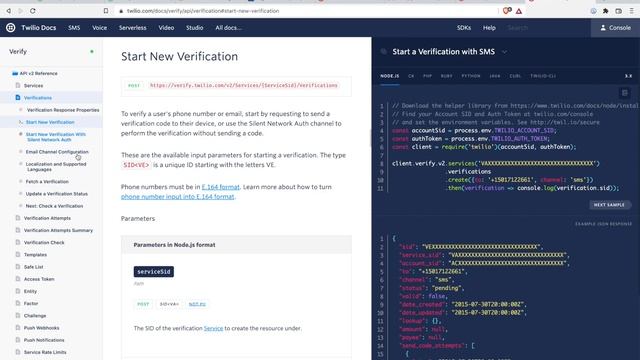Switch to the PHP code tab
This screenshot has height=360, width=640.
[x=427, y=76]
